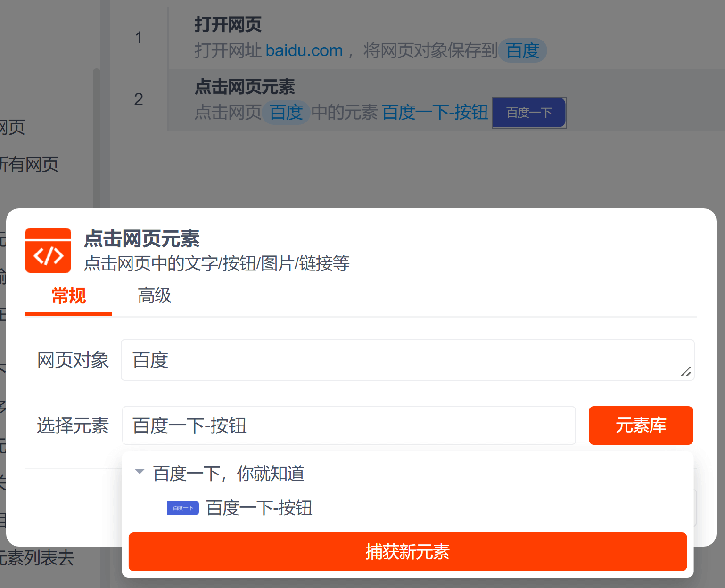This screenshot has height=588, width=725.
Task: Open the 选择元素 dropdown field
Action: pos(349,425)
